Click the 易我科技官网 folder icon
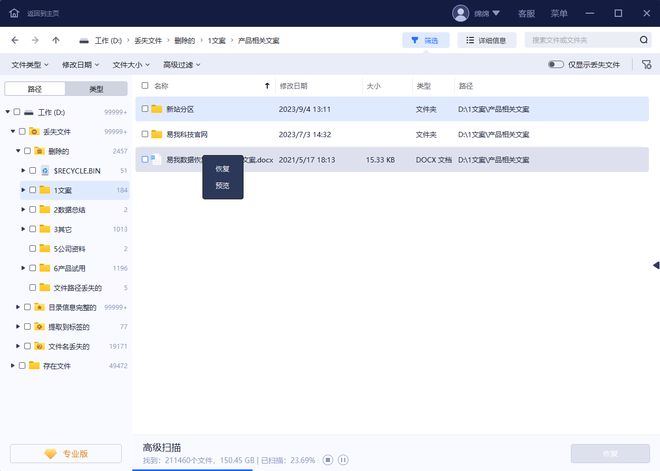The height and width of the screenshot is (471, 660). point(157,134)
